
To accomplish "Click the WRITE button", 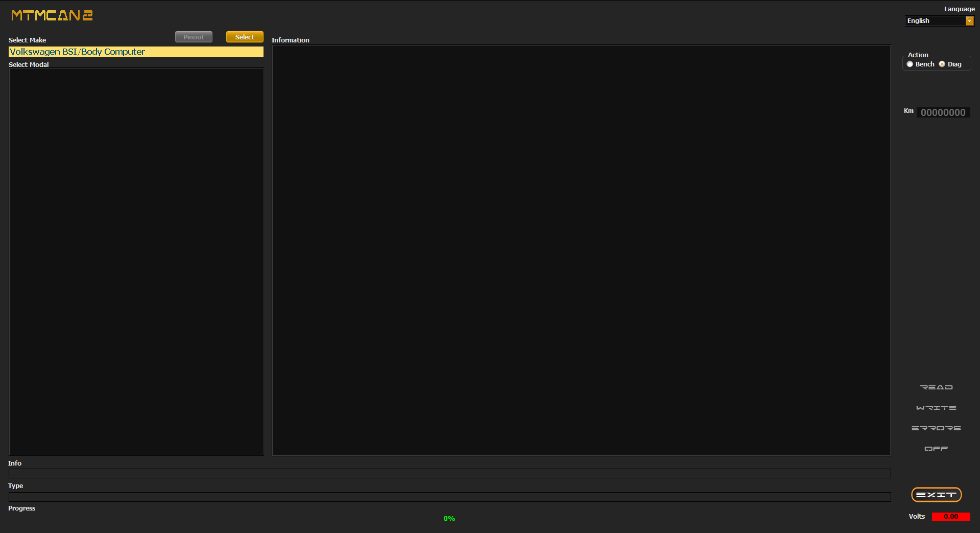I will coord(936,408).
